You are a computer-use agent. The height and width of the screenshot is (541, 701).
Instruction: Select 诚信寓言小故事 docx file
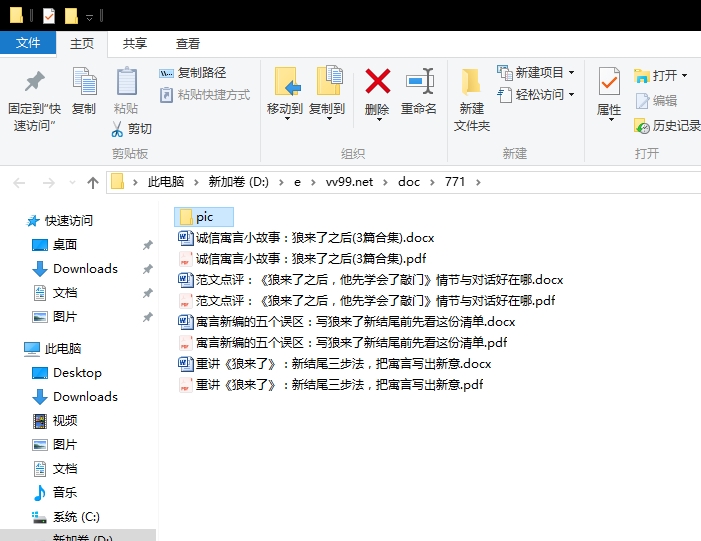pos(306,237)
